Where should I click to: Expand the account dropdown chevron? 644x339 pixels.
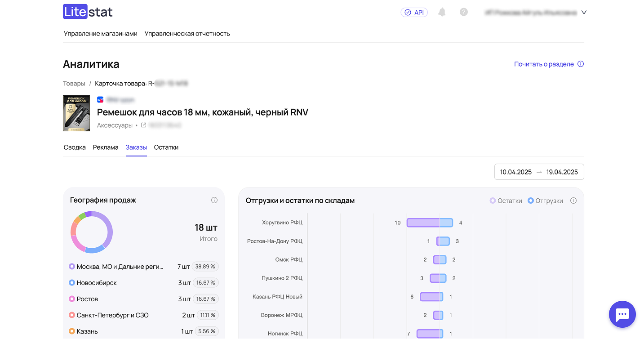tap(584, 13)
